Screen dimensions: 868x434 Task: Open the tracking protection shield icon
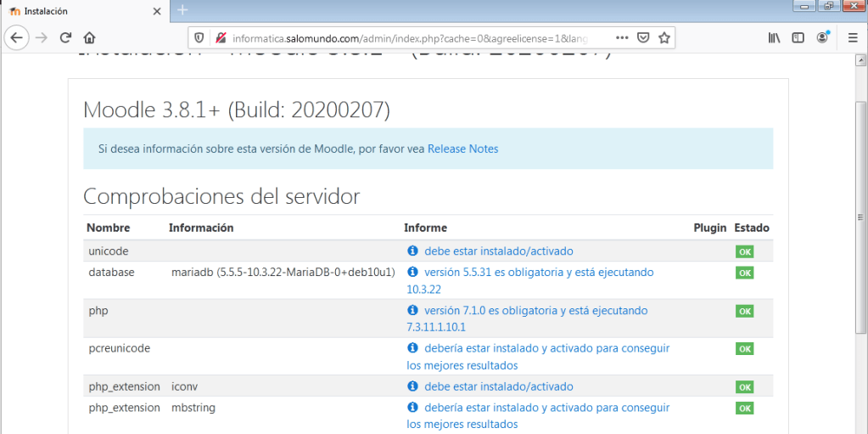(199, 37)
